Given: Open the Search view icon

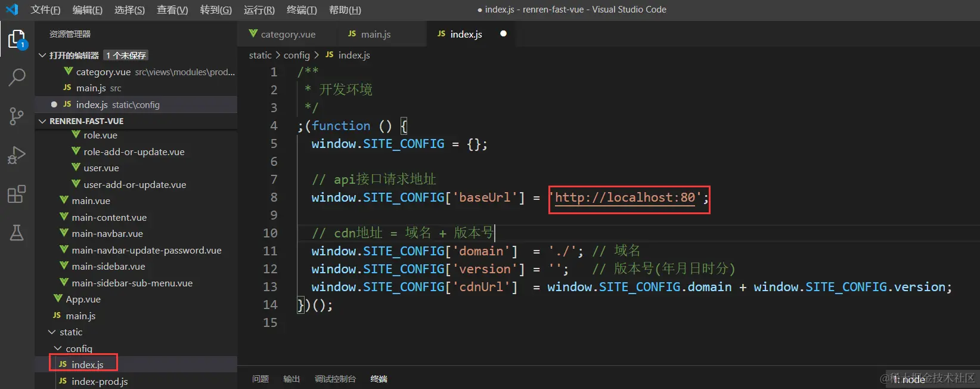Looking at the screenshot, I should pyautogui.click(x=17, y=77).
